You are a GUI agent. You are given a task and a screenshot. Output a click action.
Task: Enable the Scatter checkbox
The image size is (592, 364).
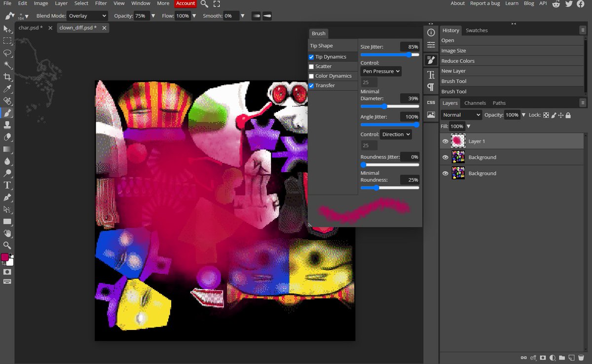click(311, 67)
